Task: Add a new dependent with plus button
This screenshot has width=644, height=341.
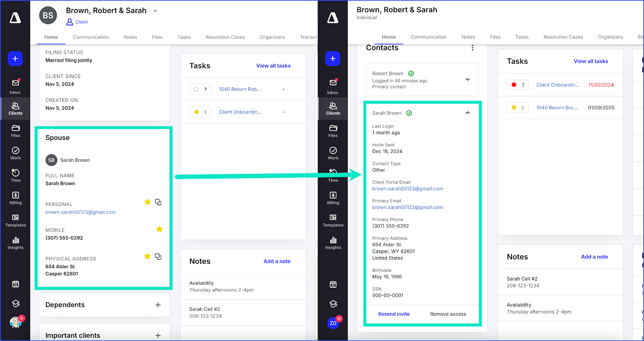Action: click(158, 305)
